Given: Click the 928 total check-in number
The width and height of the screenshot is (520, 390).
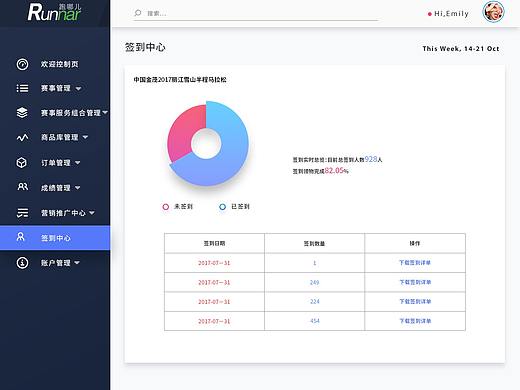Looking at the screenshot, I should (x=371, y=159).
